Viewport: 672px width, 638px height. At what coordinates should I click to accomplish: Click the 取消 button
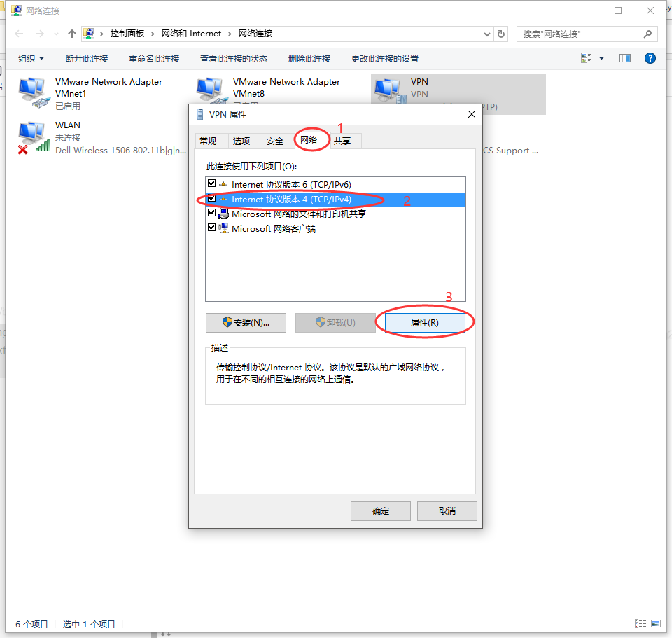coord(447,511)
